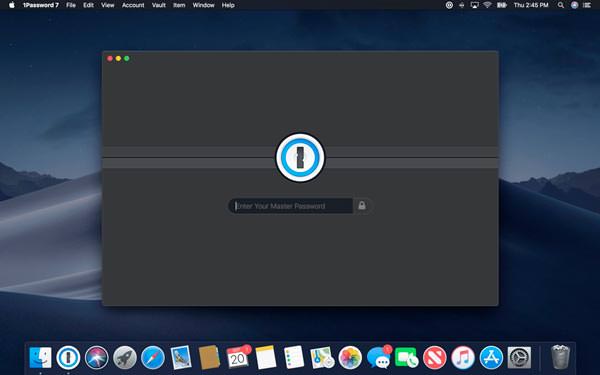Click the padlock unlock button

(x=362, y=206)
